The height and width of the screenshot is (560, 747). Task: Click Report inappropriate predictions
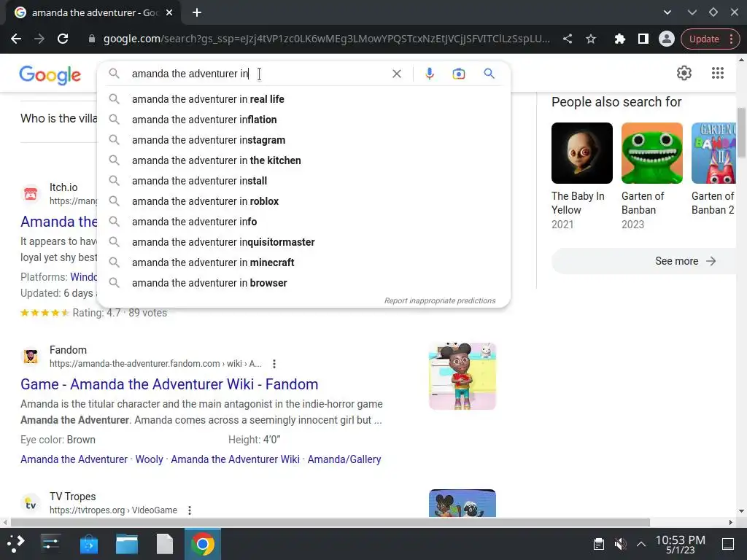tap(440, 301)
